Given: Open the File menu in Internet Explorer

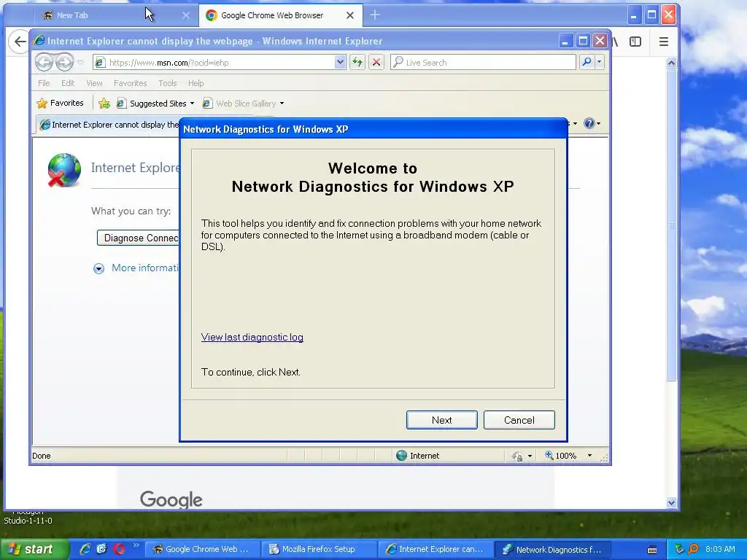Looking at the screenshot, I should [x=44, y=83].
